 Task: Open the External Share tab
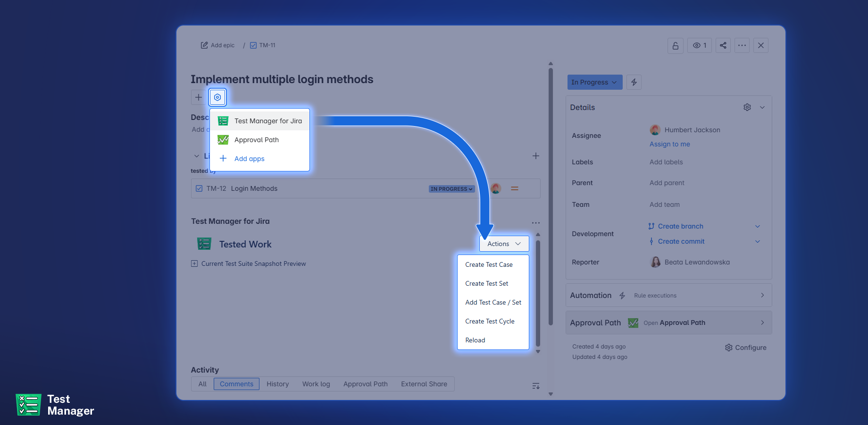point(424,384)
